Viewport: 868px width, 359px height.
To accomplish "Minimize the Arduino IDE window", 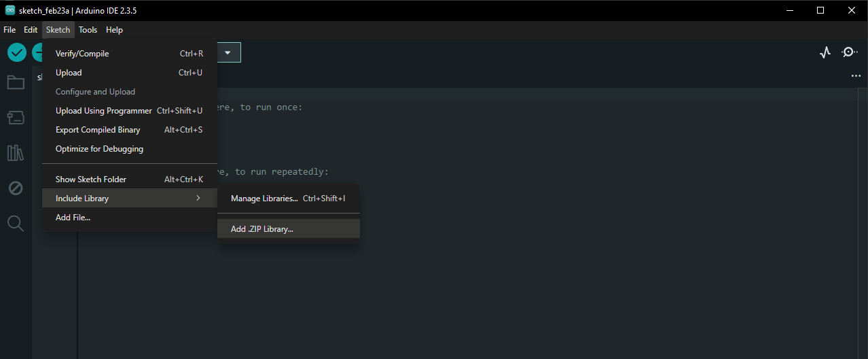I will pos(789,10).
